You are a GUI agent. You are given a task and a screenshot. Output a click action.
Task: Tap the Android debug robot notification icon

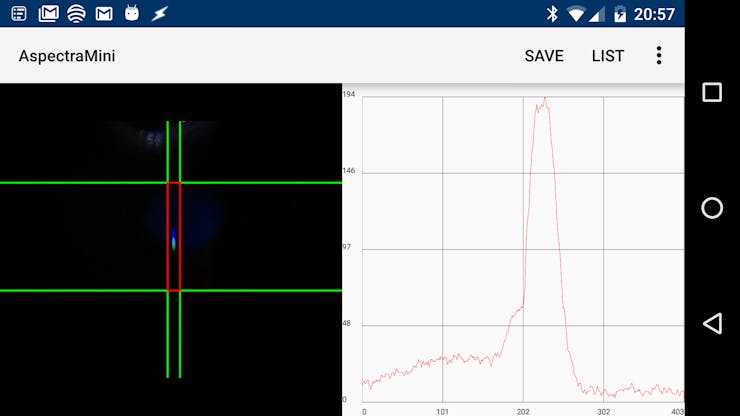tap(132, 13)
